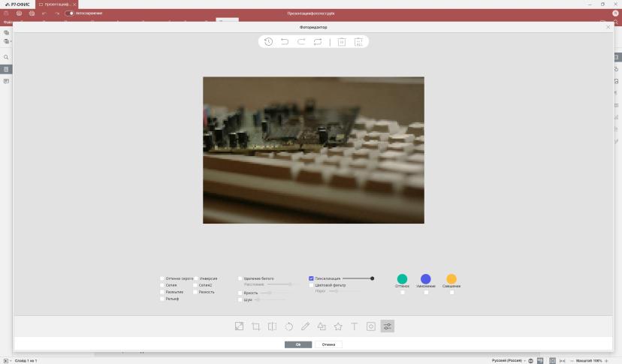The image size is (622, 364).
Task: Enable Яркость filter
Action: 240,293
